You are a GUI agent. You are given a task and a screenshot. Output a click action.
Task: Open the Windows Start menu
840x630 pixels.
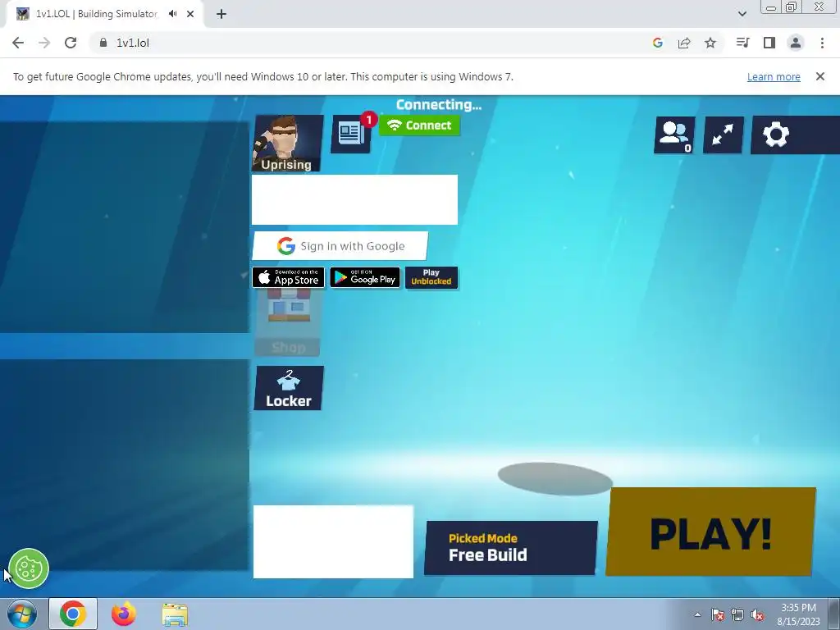[x=21, y=614]
